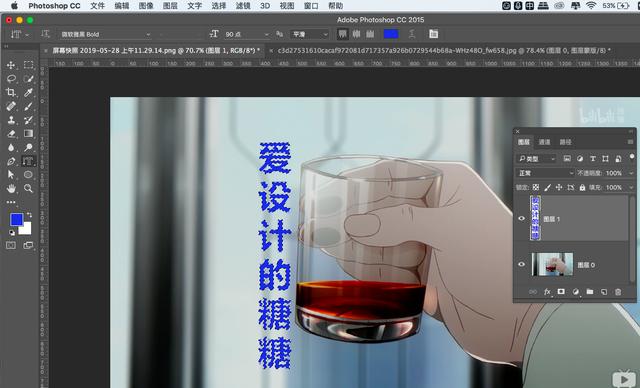Select the Healing Brush tool
640x388 pixels.
11,106
